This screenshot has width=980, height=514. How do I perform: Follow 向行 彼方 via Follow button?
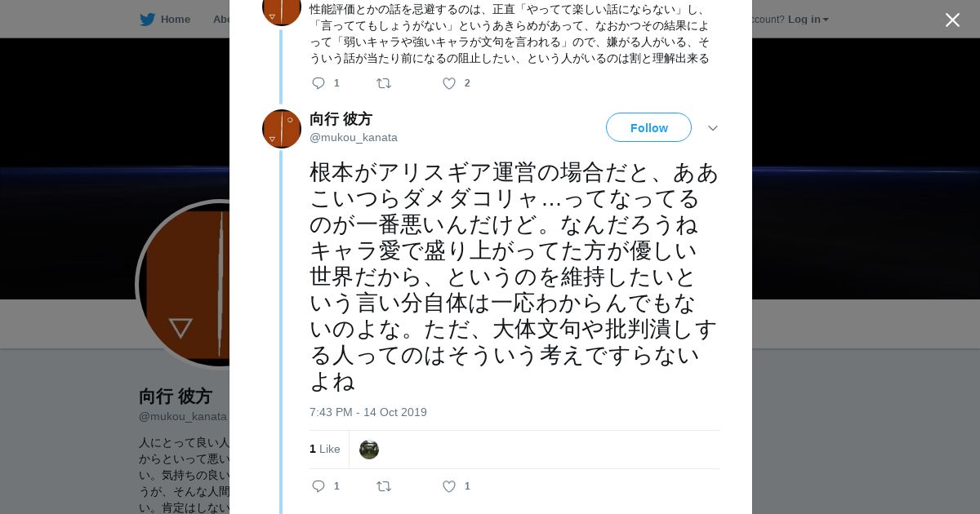[x=648, y=128]
